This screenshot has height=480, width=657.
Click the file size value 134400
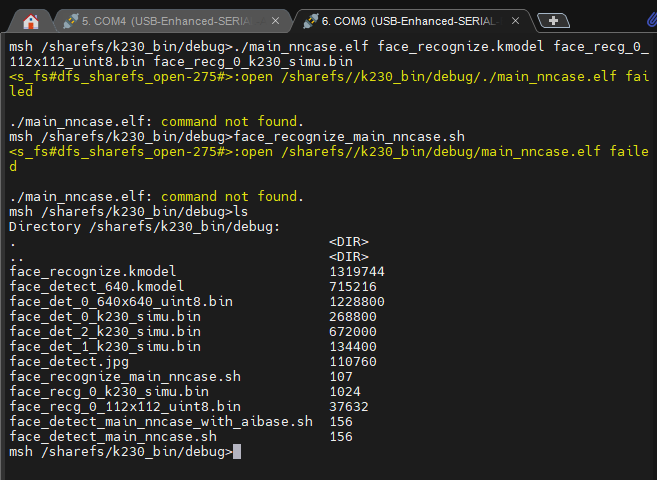(x=353, y=347)
